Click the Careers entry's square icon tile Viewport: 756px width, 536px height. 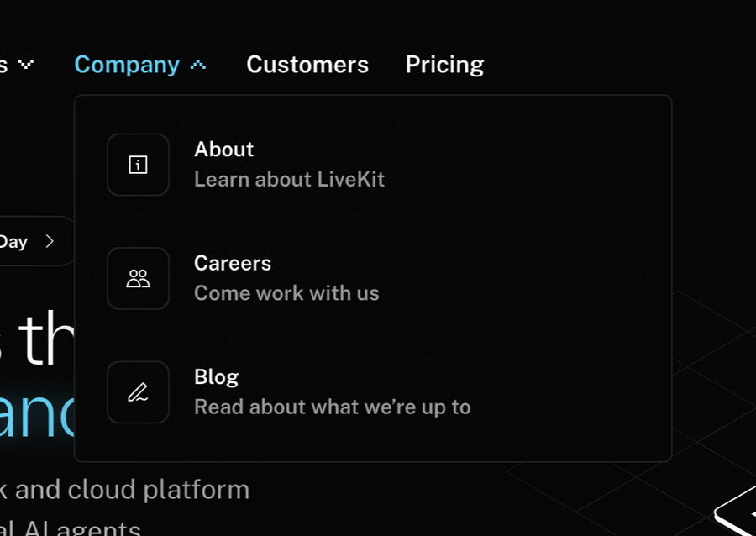pos(138,278)
